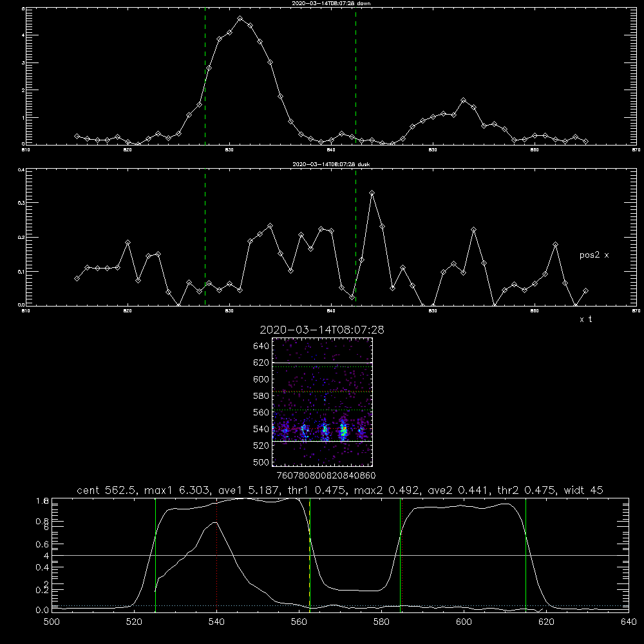The image size is (644, 644).
Task: Click the dawn plot title text
Action: 331,3
